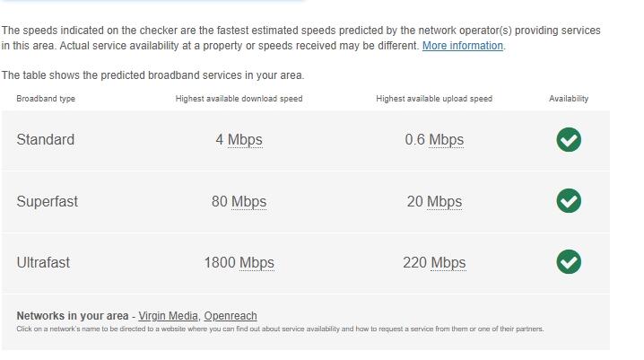Click the Ultrafast availability green checkmark icon
Image resolution: width=644 pixels, height=360 pixels.
tap(569, 262)
